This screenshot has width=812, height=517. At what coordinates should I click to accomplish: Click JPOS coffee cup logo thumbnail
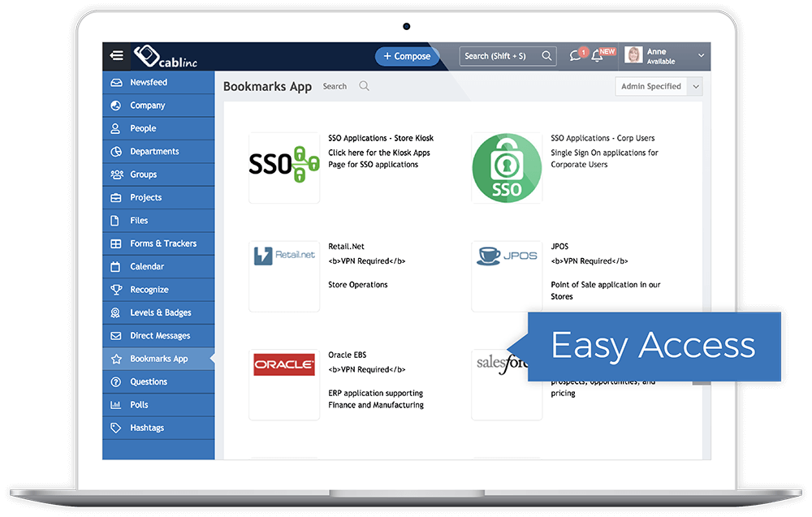tap(507, 276)
